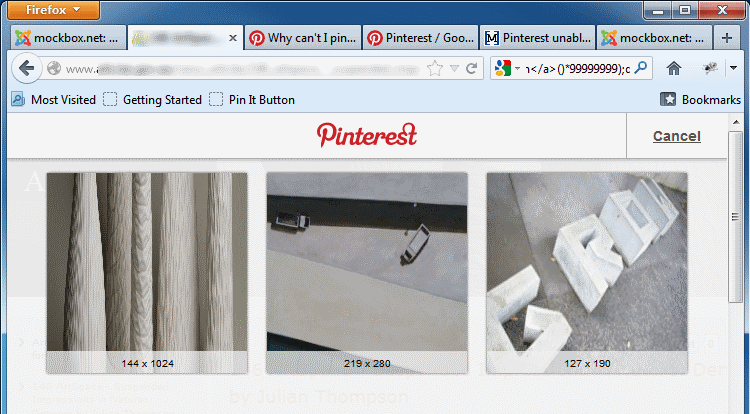This screenshot has width=750, height=414.
Task: Open a new tab with plus button
Action: (x=727, y=38)
